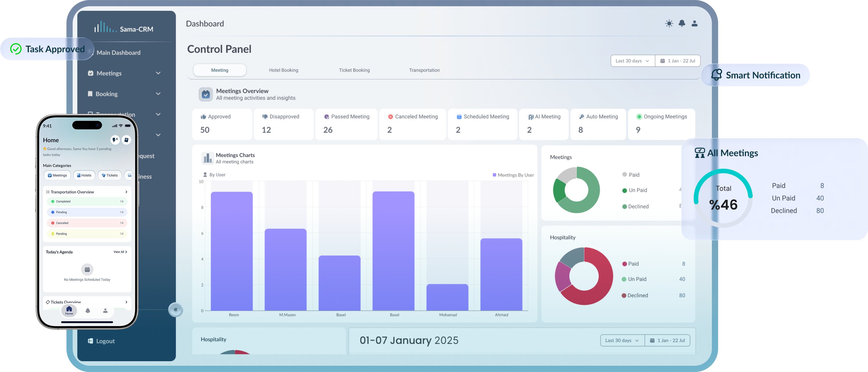Open Main Dashboard in the sidebar

(118, 53)
